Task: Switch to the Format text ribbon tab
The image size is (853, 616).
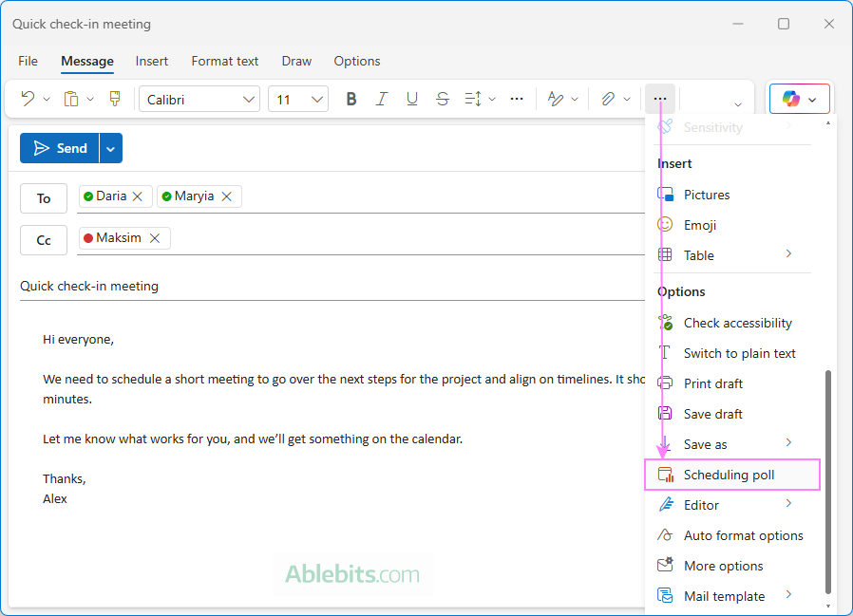Action: click(224, 61)
